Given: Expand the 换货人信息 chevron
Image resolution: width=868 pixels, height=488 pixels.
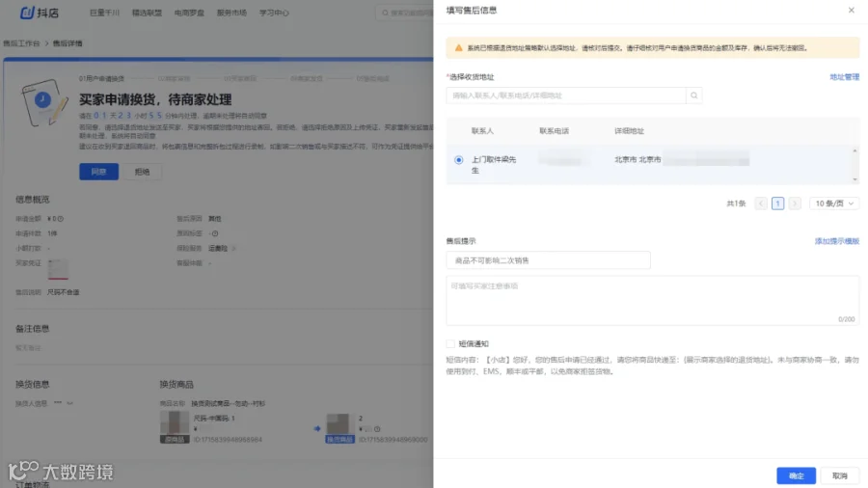Looking at the screenshot, I should (x=69, y=403).
